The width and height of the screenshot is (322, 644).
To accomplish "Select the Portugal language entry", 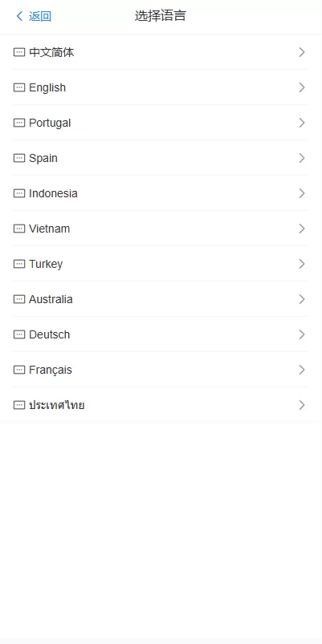I will tap(161, 123).
